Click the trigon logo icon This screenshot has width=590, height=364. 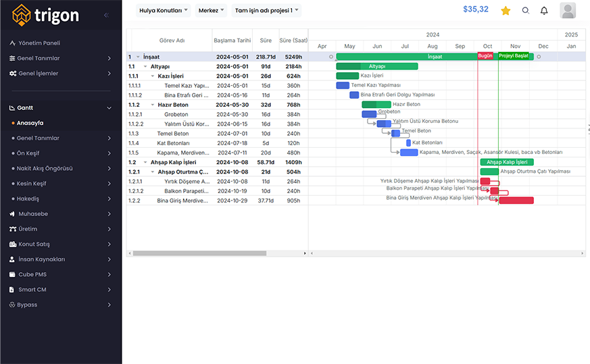point(22,15)
